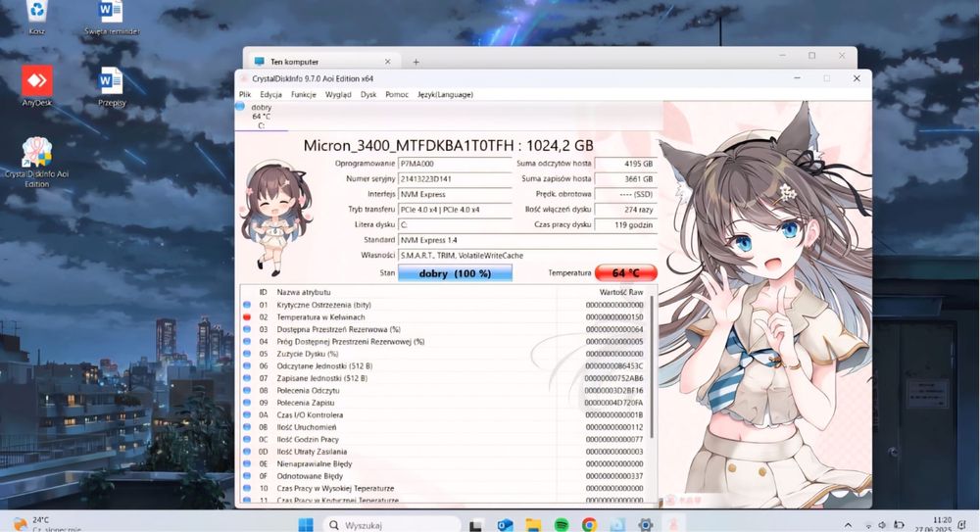Open the Plik menu
Screen dimensions: 980x532
click(x=245, y=94)
